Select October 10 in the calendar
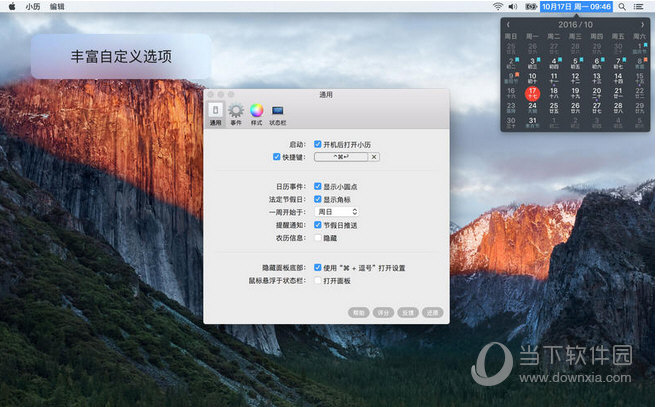Screen dimensions: 656x407 click(532, 78)
